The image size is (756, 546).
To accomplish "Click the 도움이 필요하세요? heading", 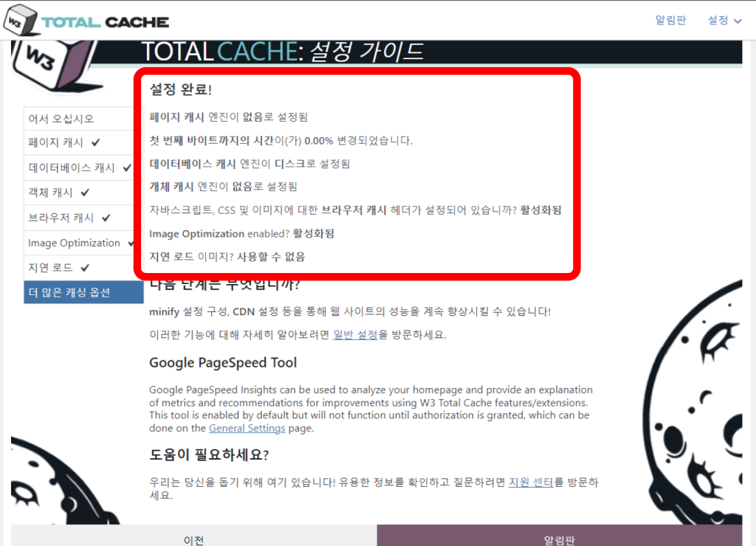I will (x=209, y=455).
